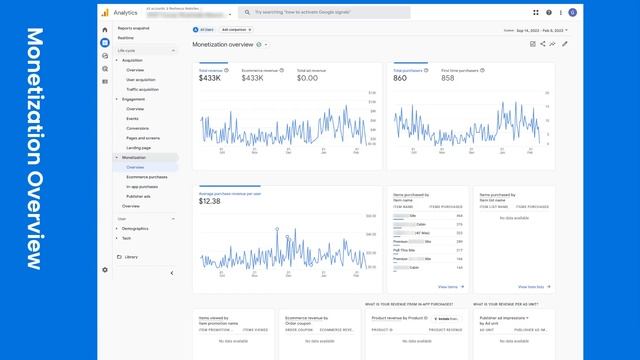Click the search magnifier icon
640x360 pixels.
(247, 12)
